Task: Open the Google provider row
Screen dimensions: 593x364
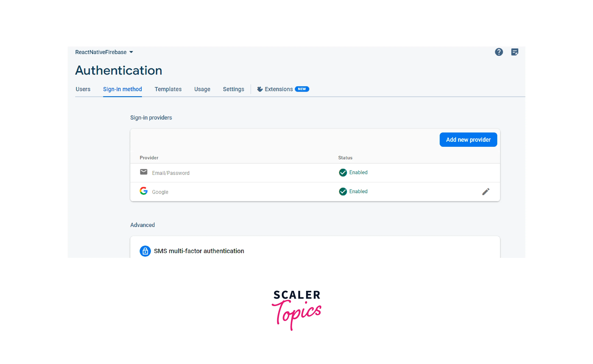Action: click(x=160, y=192)
